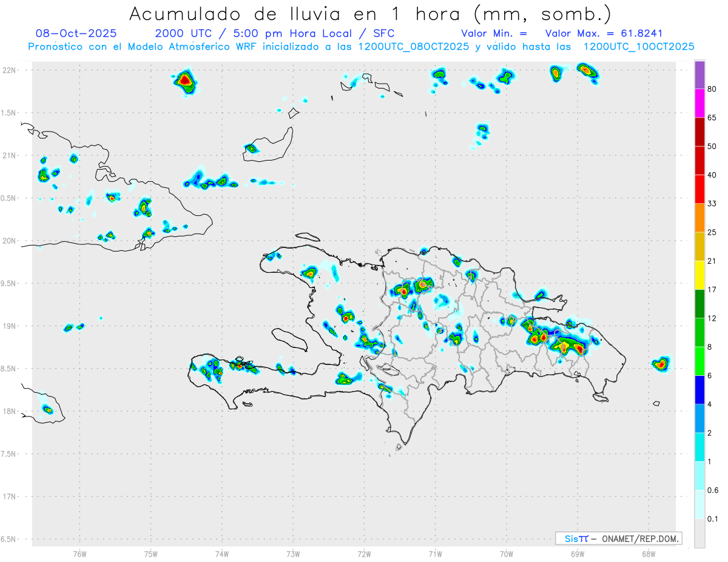Image resolution: width=728 pixels, height=562 pixels.
Task: Select the legend value '8'
Action: [710, 347]
